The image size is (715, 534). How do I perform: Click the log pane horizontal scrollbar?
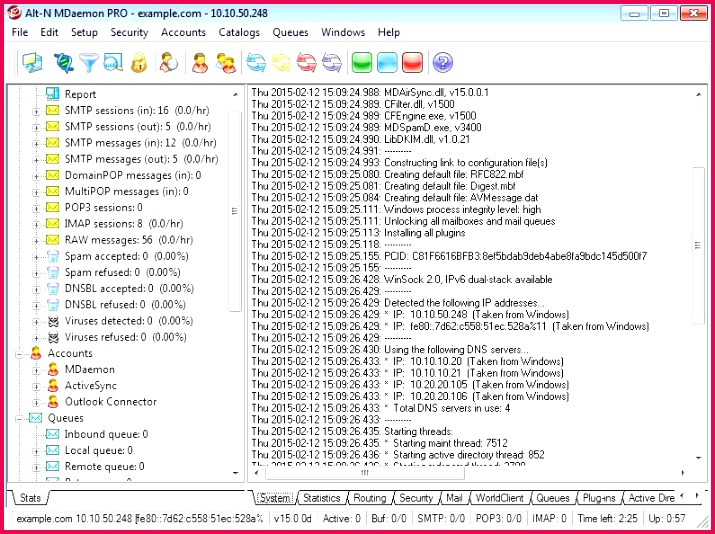469,473
